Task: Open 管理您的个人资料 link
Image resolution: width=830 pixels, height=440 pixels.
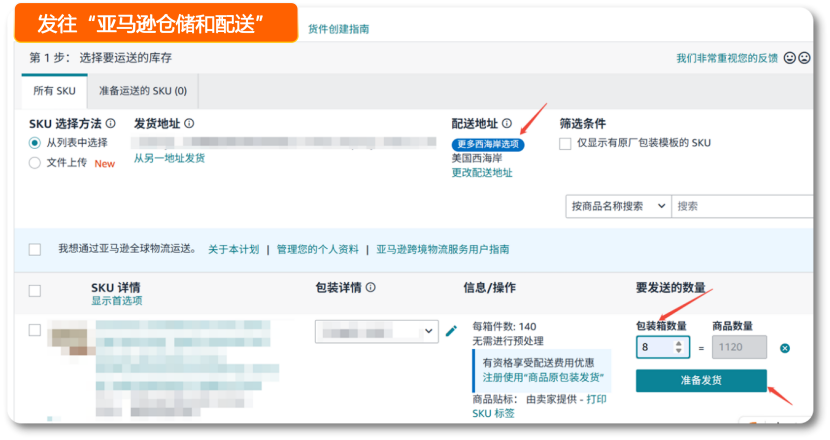Action: tap(318, 249)
